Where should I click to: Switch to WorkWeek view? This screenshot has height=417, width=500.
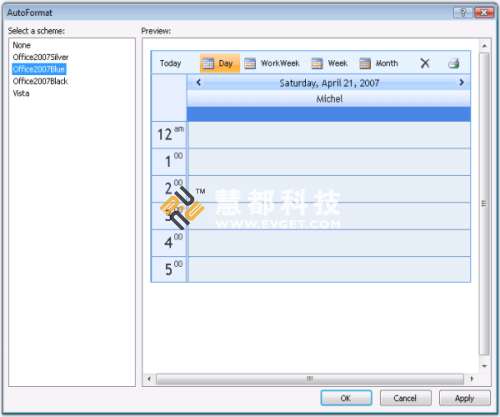[272, 63]
